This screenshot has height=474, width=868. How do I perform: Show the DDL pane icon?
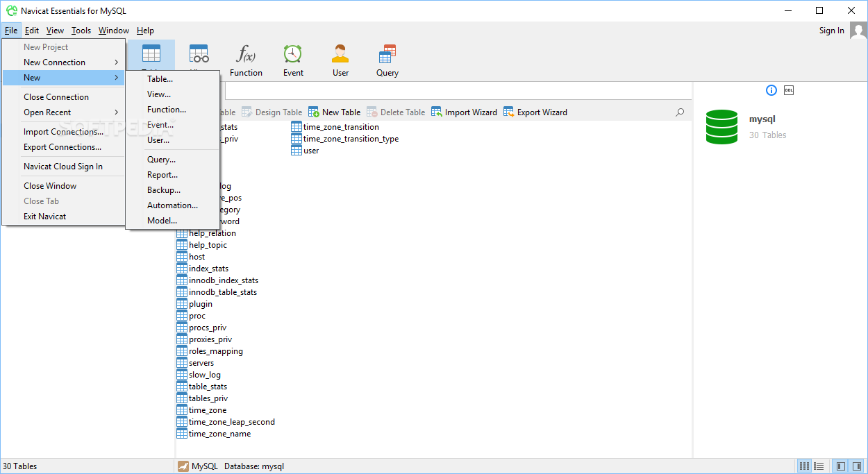pos(789,90)
